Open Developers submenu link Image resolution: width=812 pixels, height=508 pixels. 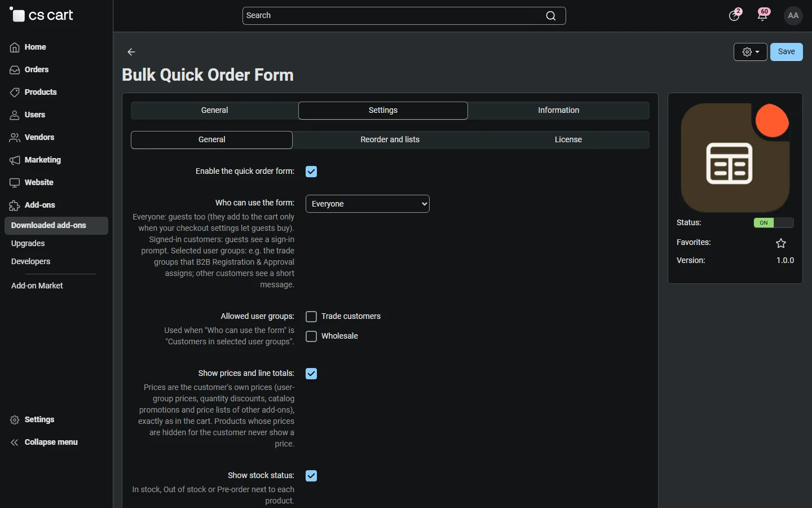pos(31,262)
